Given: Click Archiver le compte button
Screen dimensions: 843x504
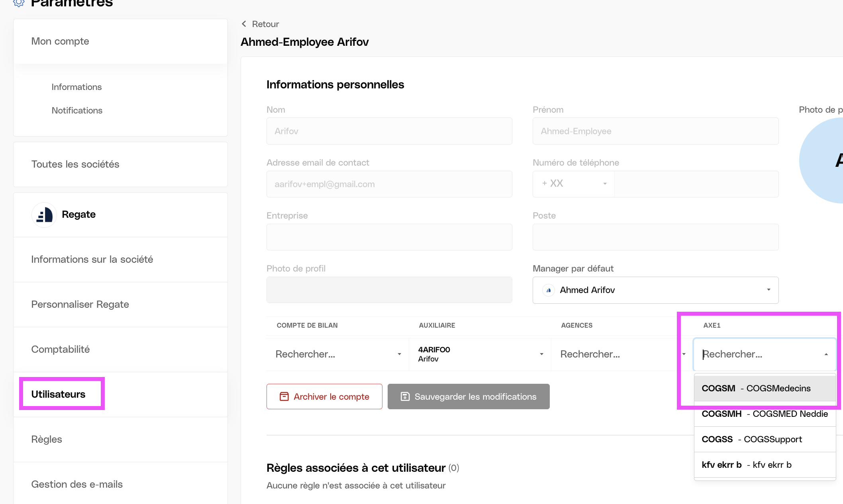Looking at the screenshot, I should pyautogui.click(x=324, y=397).
